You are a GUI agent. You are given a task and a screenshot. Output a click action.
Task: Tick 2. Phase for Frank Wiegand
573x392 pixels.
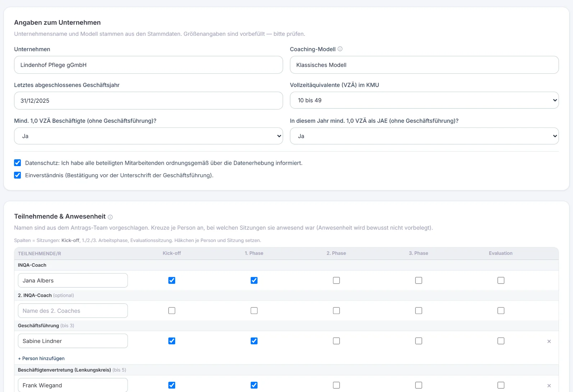tap(336, 385)
